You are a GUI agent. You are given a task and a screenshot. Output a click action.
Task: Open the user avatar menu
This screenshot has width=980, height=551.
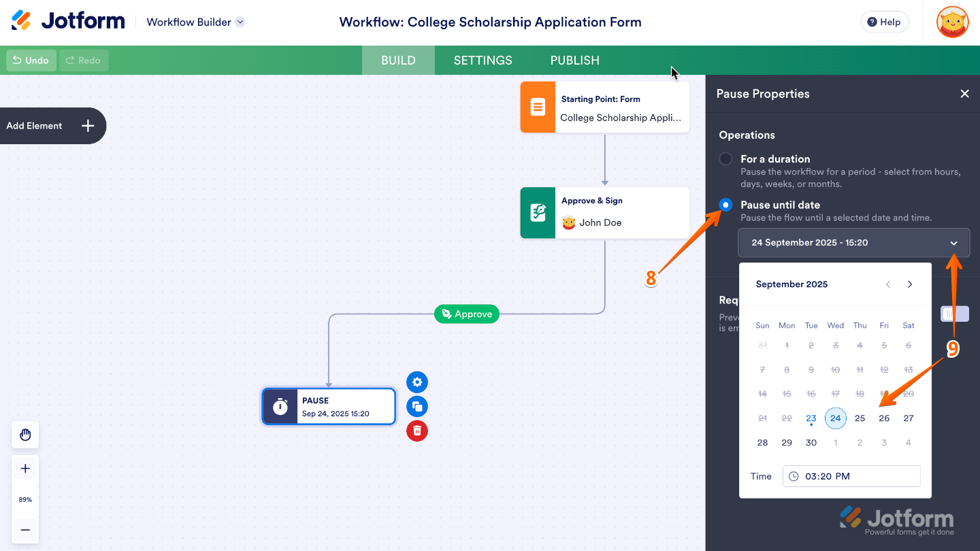[952, 22]
